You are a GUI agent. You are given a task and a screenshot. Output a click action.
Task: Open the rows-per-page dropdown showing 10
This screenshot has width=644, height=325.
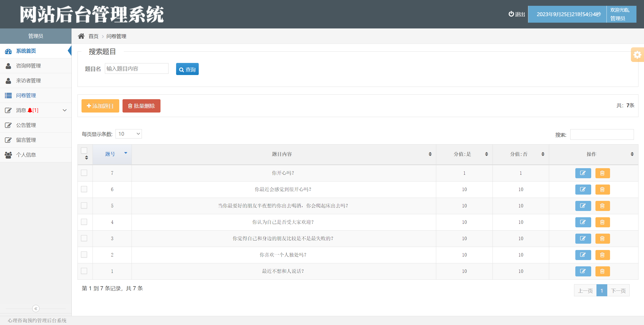coord(129,134)
